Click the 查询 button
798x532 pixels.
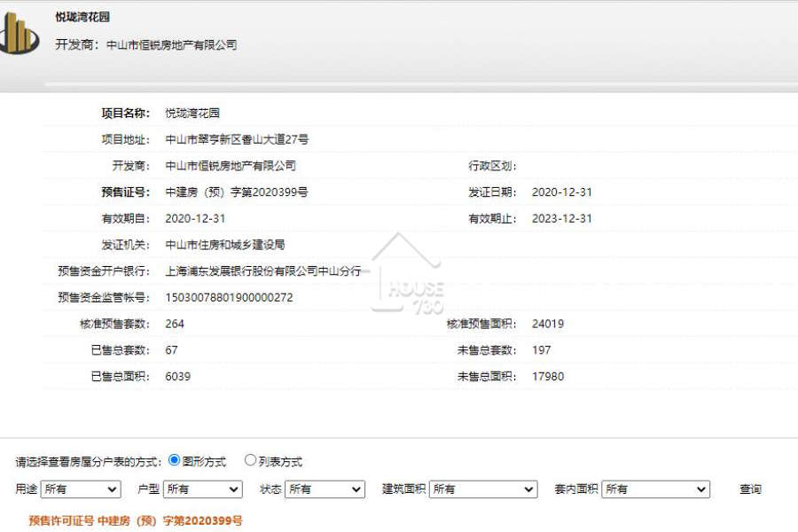click(x=750, y=489)
